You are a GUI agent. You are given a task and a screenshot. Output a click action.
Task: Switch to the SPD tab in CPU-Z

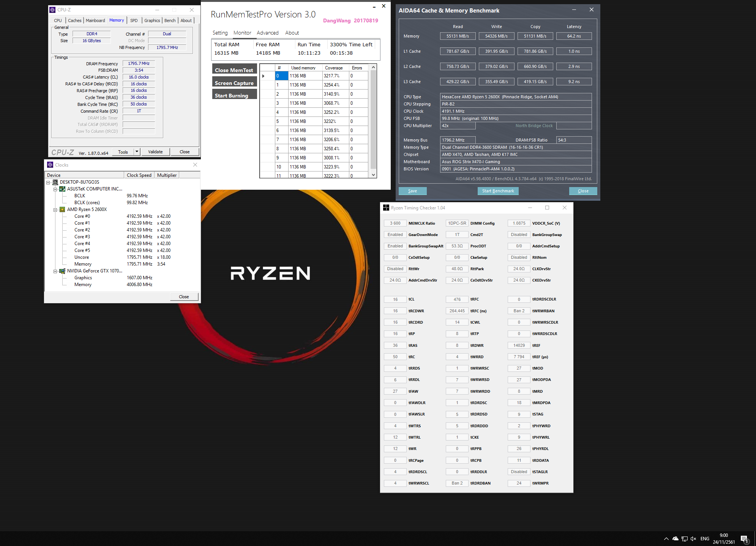coord(134,20)
